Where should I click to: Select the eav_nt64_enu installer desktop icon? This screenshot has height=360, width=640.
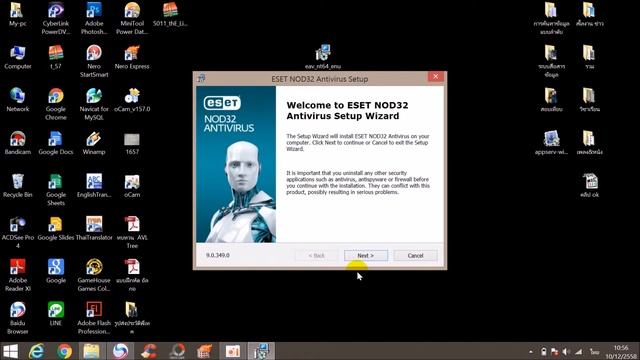(x=323, y=57)
